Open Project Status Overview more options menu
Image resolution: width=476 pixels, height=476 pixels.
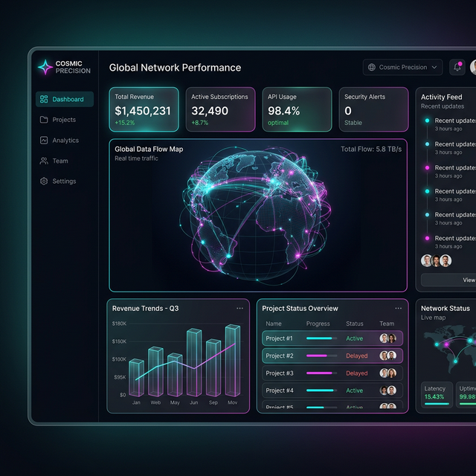(x=399, y=308)
